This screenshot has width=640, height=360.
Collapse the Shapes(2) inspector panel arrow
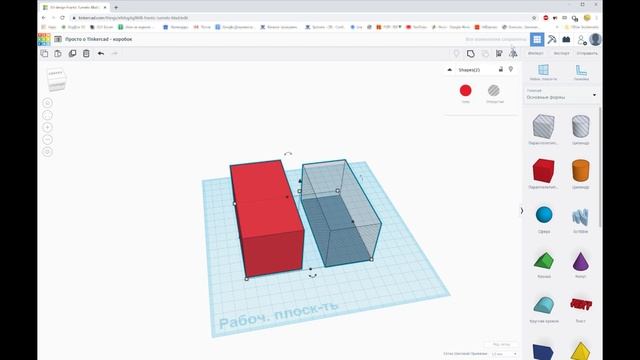[450, 70]
